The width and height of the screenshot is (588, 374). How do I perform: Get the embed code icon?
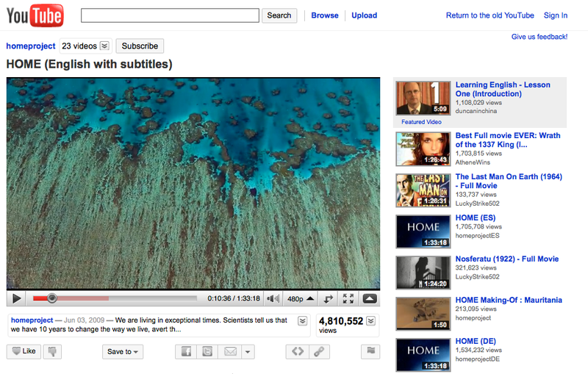point(298,351)
